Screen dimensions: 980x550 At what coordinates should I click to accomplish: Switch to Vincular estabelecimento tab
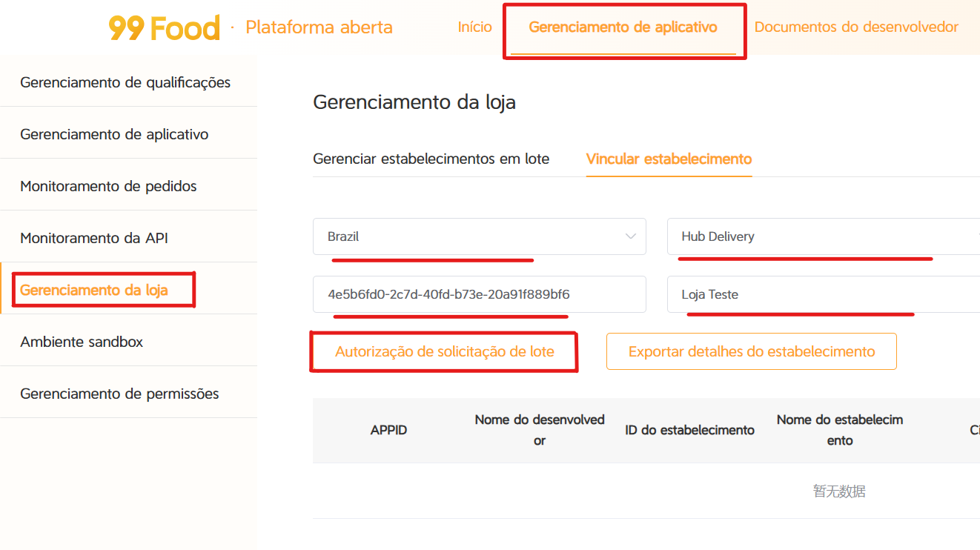click(x=669, y=159)
